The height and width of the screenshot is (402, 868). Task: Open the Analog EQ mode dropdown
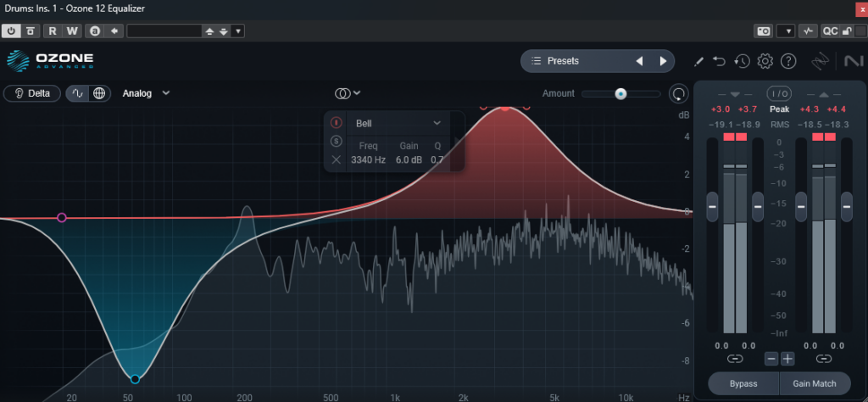146,93
